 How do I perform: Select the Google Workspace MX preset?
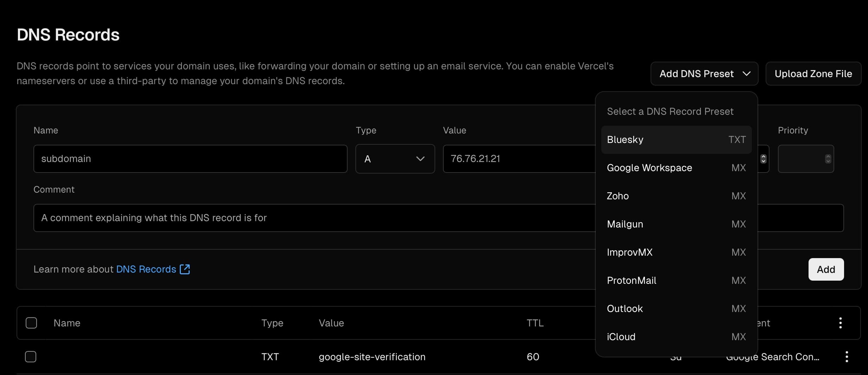pos(676,168)
